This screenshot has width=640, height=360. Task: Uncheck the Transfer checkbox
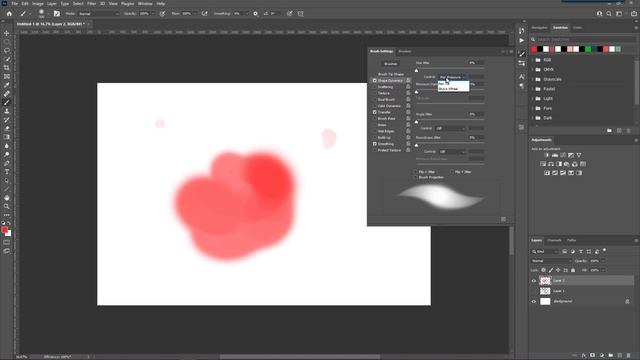[374, 112]
